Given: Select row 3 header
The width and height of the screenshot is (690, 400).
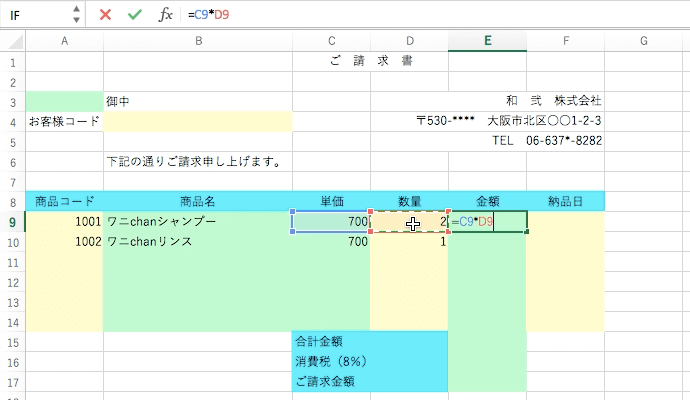Looking at the screenshot, I should point(13,102).
